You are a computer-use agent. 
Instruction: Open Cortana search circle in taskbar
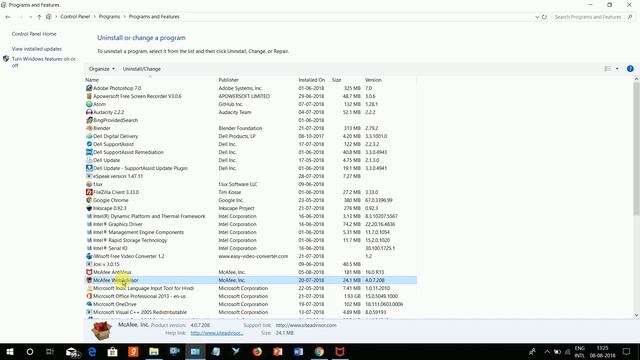point(30,351)
